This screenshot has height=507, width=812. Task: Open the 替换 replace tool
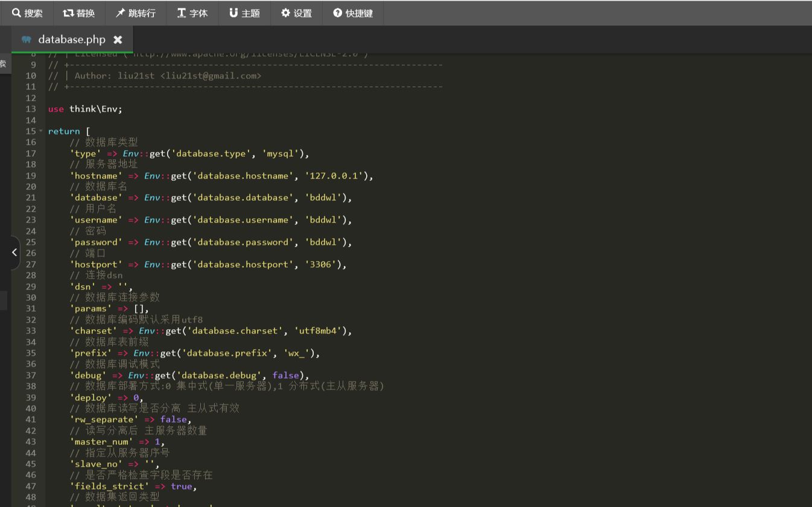(79, 13)
